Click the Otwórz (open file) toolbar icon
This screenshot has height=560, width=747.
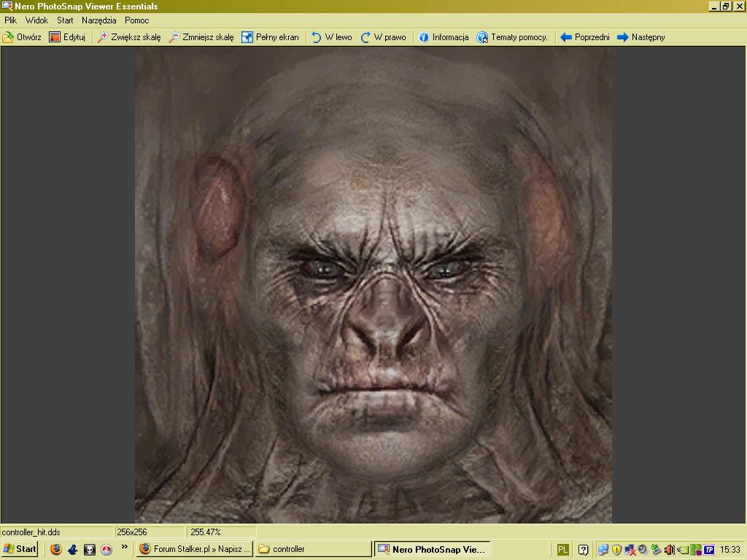click(9, 37)
